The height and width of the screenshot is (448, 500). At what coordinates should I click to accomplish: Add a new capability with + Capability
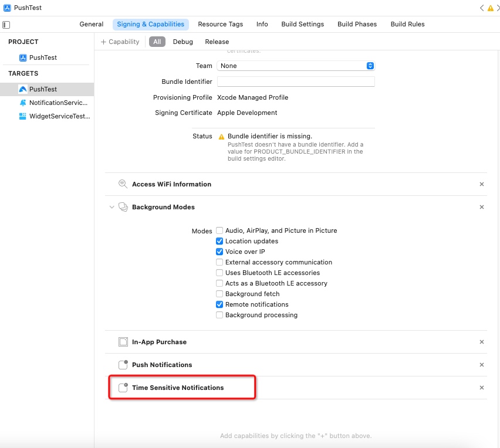(120, 42)
